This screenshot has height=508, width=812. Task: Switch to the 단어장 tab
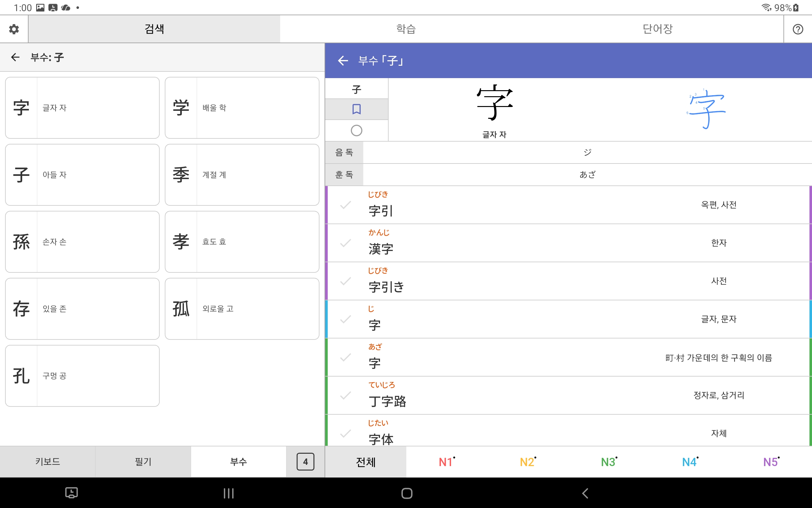pos(658,29)
